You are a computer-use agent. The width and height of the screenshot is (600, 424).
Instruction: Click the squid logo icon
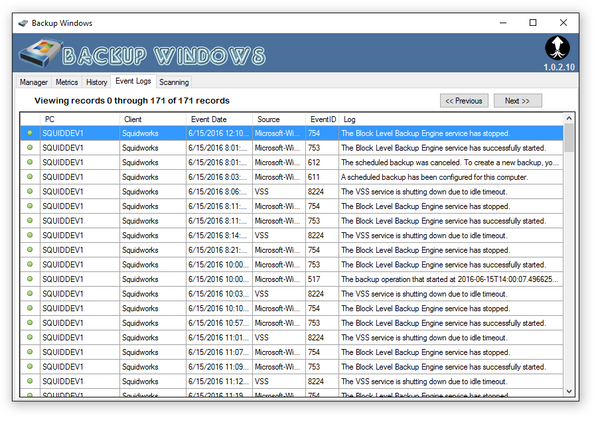tap(556, 48)
